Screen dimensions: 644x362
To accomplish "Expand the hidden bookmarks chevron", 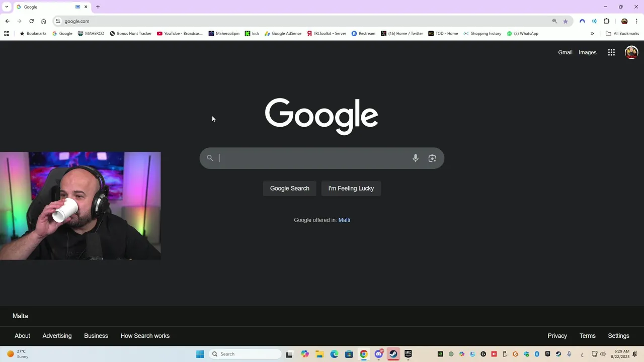I will coord(592,34).
